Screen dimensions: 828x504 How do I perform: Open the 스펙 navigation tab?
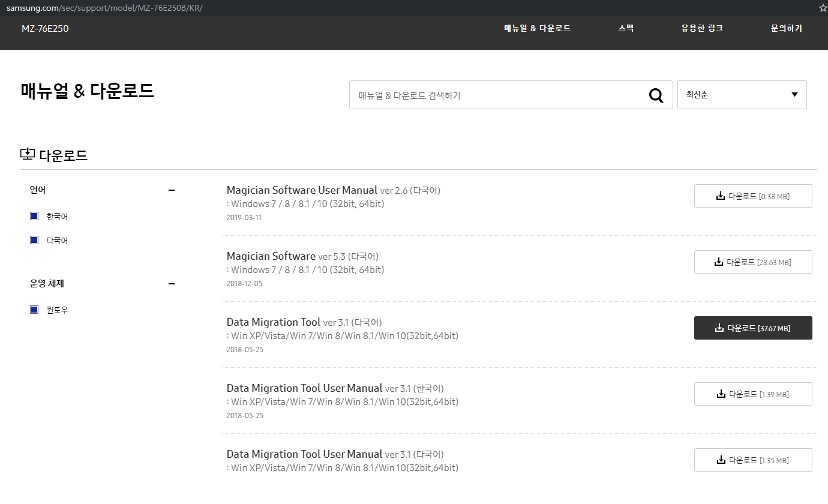click(626, 28)
